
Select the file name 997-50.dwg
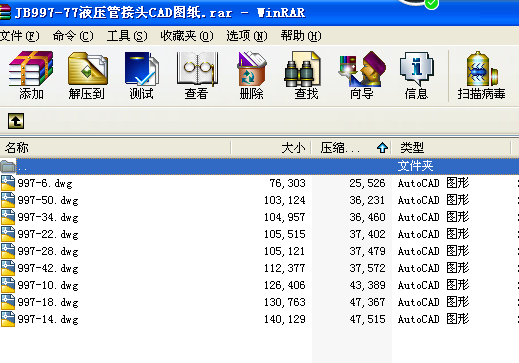click(48, 200)
